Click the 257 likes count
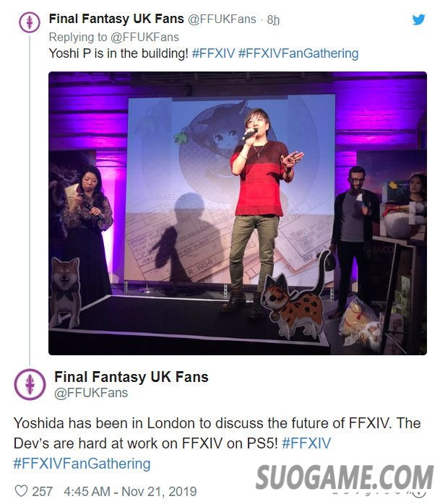Image resolution: width=440 pixels, height=504 pixels. click(43, 491)
